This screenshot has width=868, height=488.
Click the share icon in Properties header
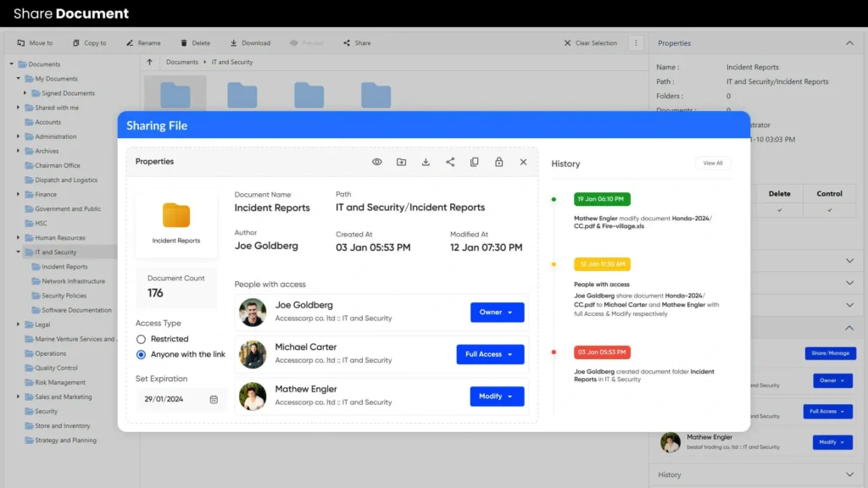(450, 162)
